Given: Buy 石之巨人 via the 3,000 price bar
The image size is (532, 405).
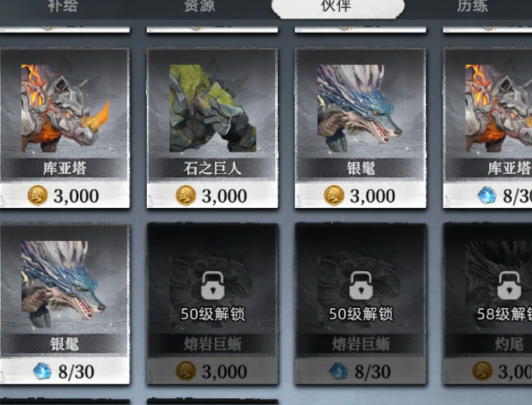Looking at the screenshot, I should 213,195.
